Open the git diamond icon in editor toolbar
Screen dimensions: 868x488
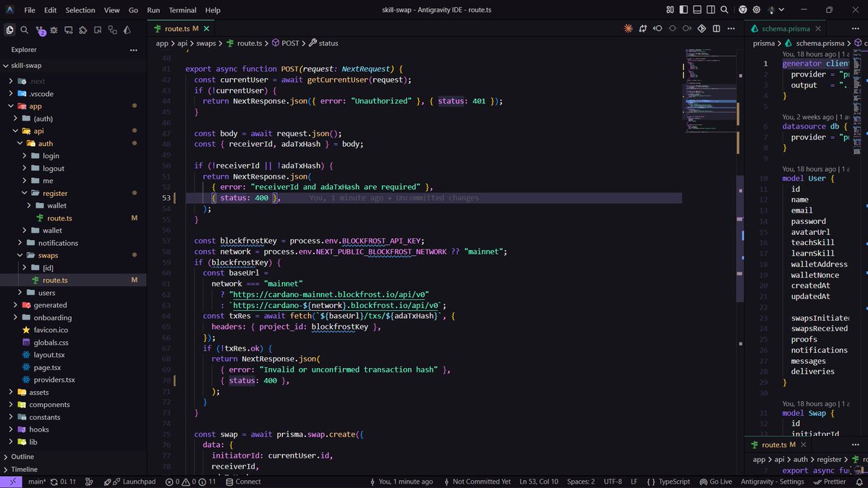pyautogui.click(x=702, y=28)
